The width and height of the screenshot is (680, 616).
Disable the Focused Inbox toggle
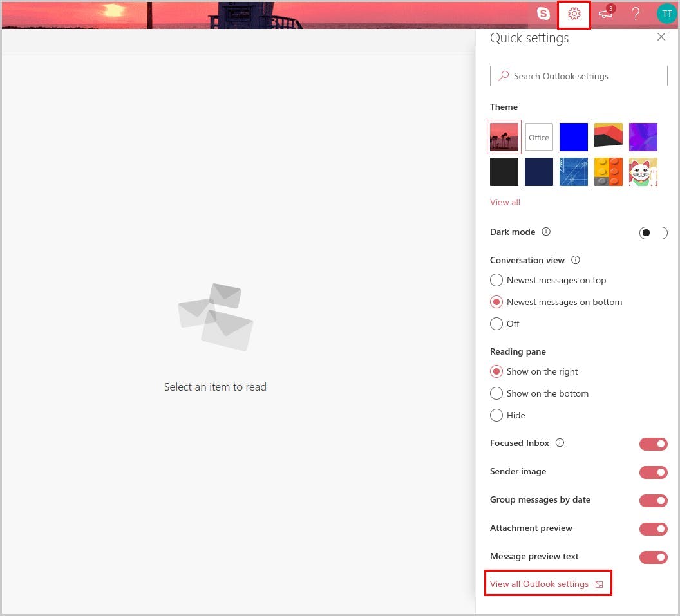(x=653, y=444)
